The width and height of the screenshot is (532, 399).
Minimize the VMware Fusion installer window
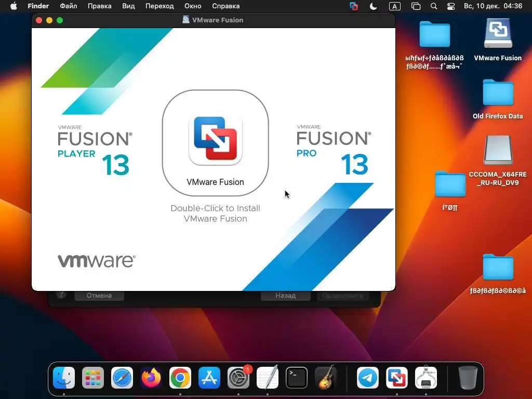[x=49, y=20]
